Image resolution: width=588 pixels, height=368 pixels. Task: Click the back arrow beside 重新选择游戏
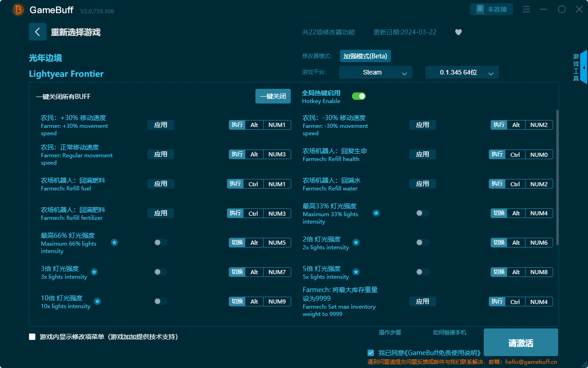click(x=38, y=31)
